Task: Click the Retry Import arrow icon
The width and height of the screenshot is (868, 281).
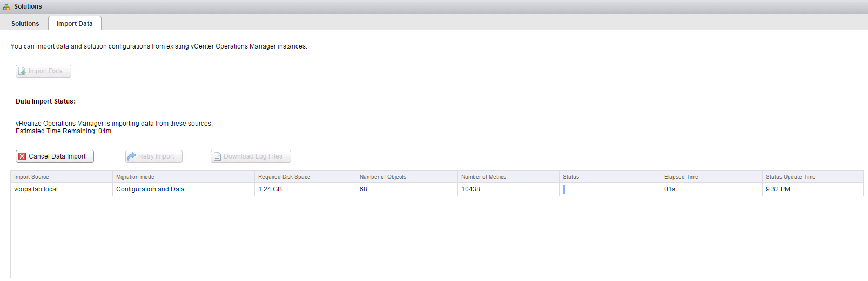Action: point(131,156)
